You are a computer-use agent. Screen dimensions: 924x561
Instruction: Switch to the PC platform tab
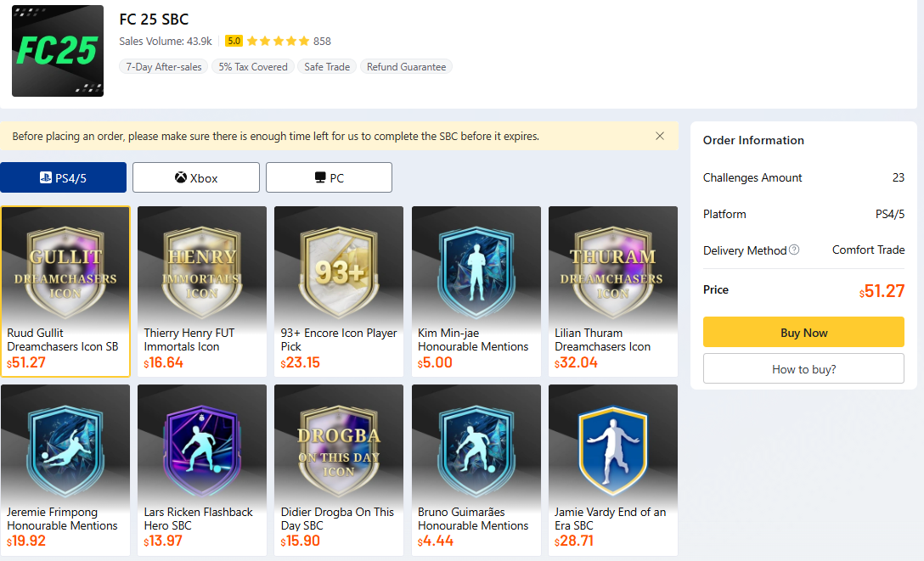click(329, 177)
